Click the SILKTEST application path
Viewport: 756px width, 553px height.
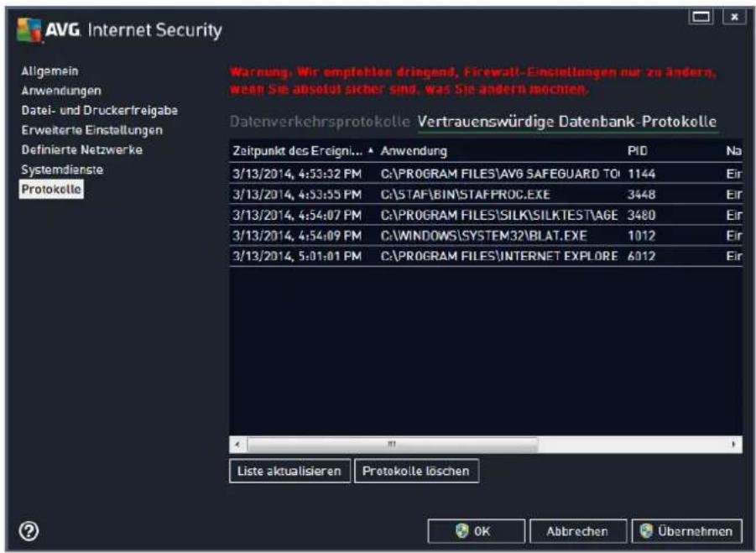(499, 215)
